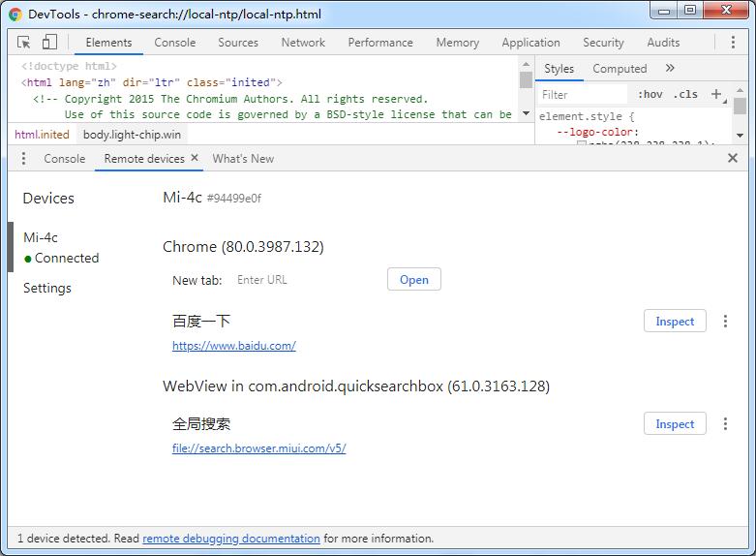Image resolution: width=756 pixels, height=556 pixels.
Task: Click the Copyright 2015 comment line
Action: tap(230, 99)
